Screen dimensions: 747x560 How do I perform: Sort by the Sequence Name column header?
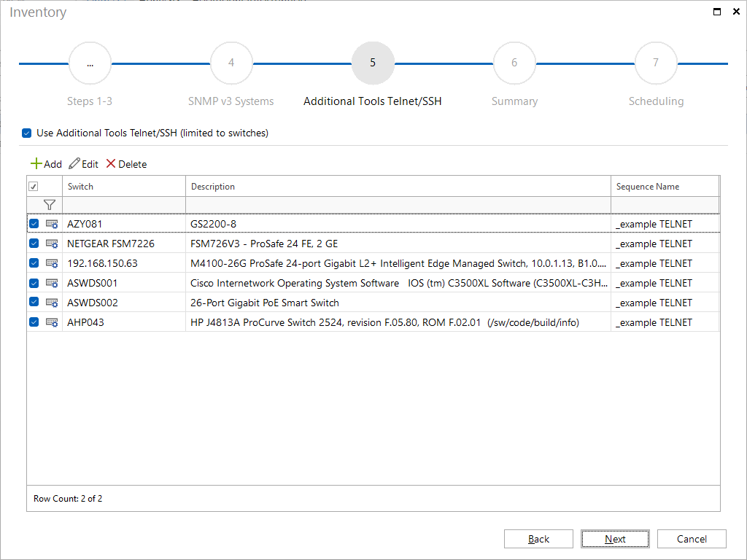(x=665, y=187)
